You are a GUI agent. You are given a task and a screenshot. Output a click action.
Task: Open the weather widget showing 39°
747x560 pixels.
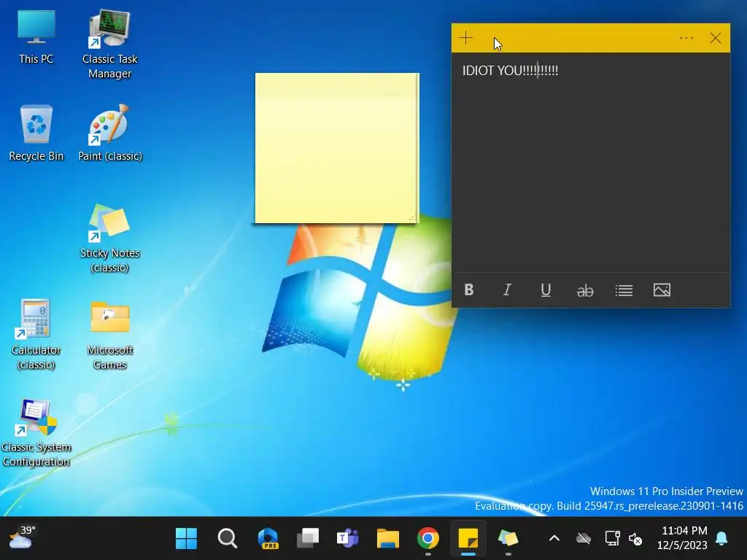pos(22,538)
